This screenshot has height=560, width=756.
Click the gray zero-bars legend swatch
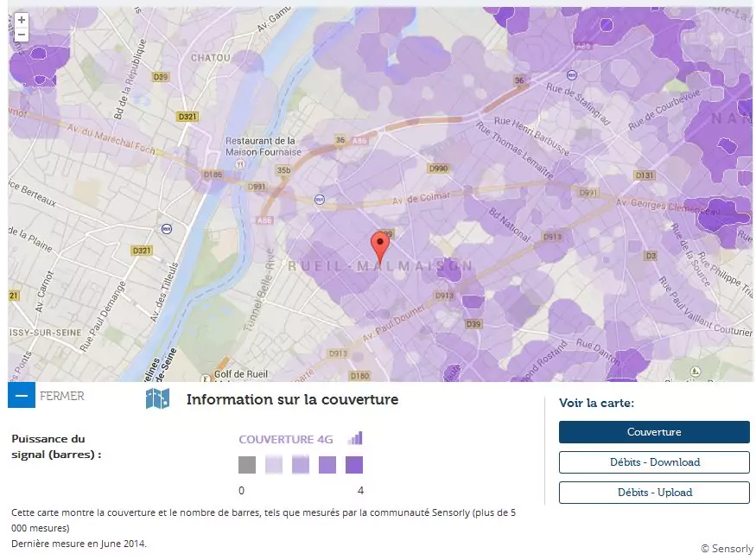(x=247, y=465)
